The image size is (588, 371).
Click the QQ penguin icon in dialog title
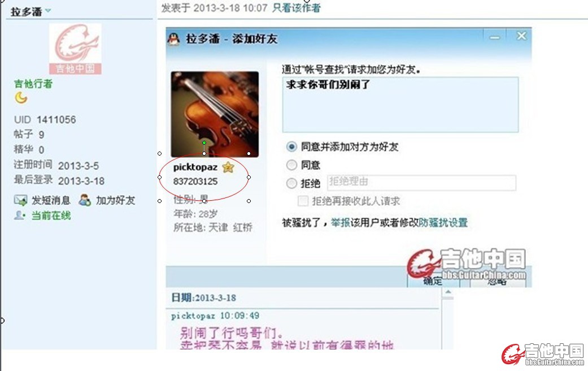click(x=173, y=38)
